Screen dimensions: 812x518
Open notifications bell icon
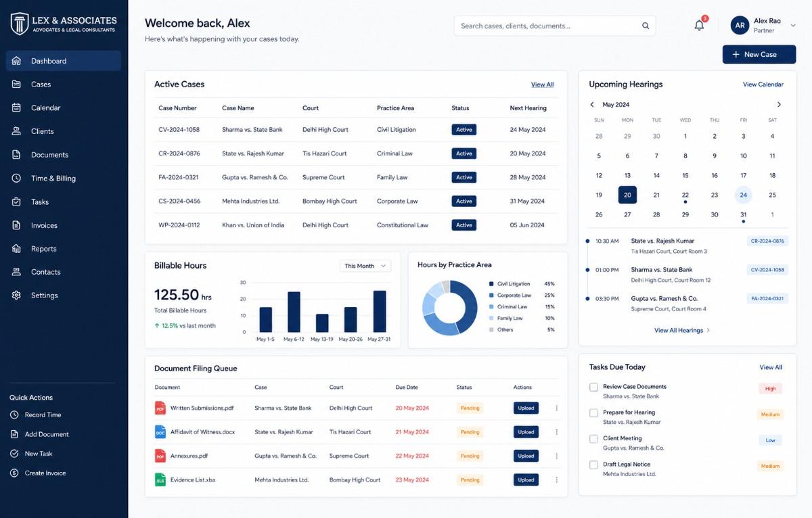click(699, 25)
